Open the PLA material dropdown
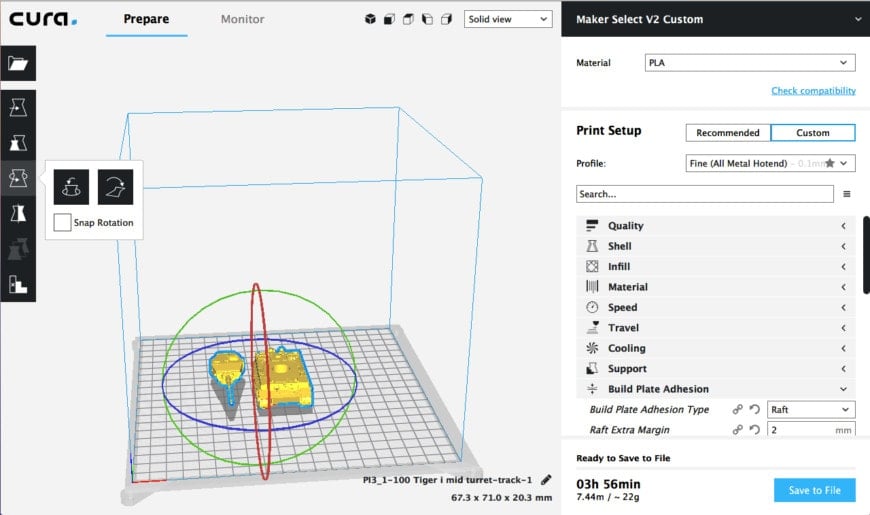 tap(750, 63)
